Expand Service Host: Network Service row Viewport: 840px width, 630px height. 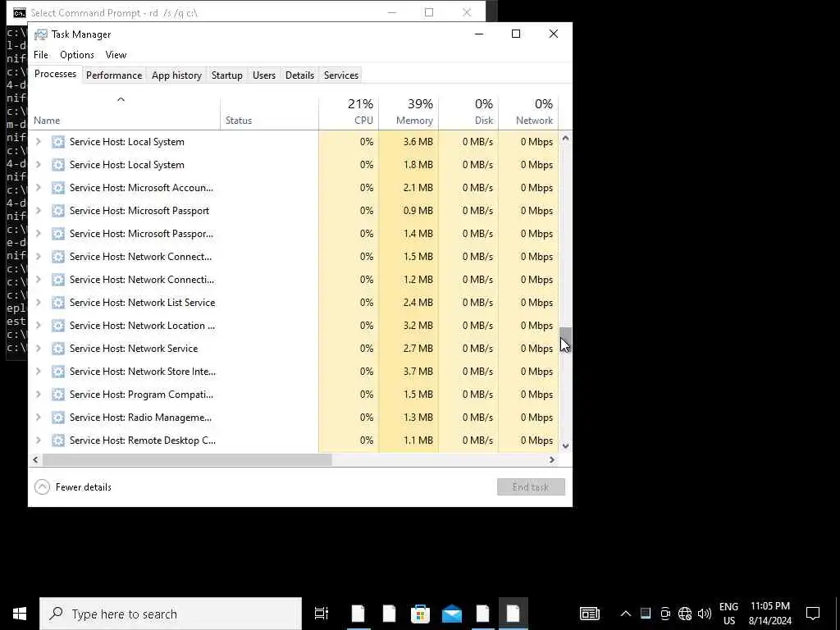tap(38, 348)
